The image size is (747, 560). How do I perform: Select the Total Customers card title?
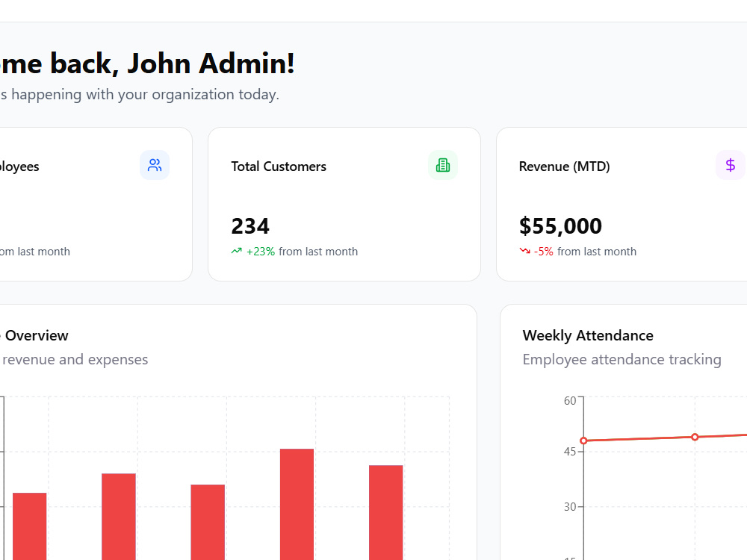pyautogui.click(x=279, y=167)
